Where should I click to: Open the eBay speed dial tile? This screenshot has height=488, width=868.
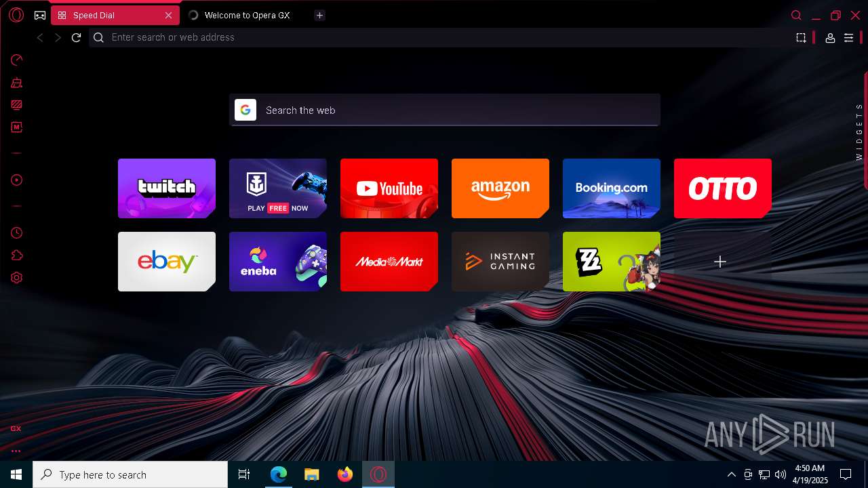click(167, 262)
